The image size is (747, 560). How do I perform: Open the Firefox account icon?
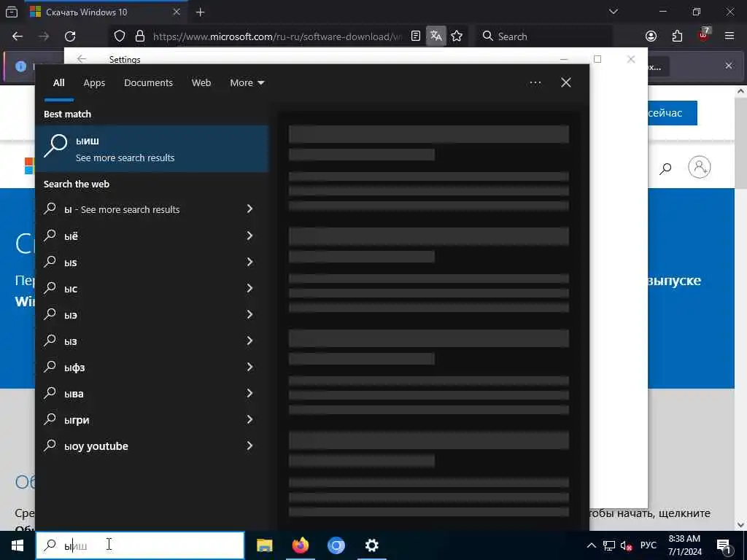point(651,36)
